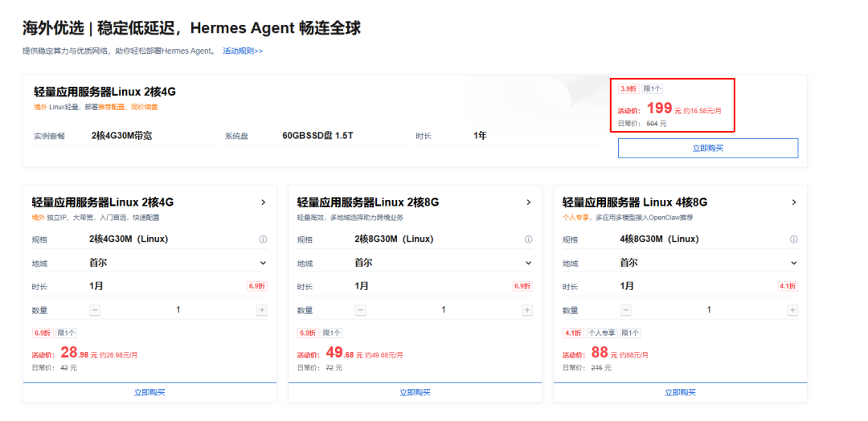
Task: Select 1月 duration in the 4核8G card
Action: point(627,286)
